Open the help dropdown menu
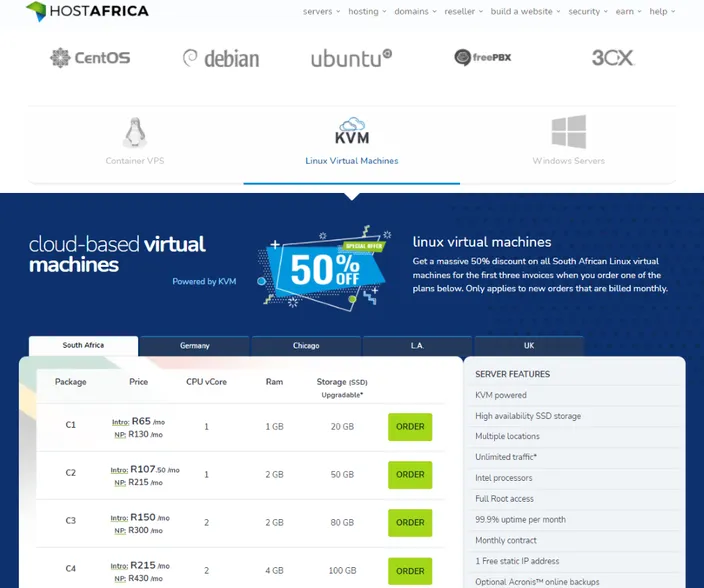 point(662,11)
